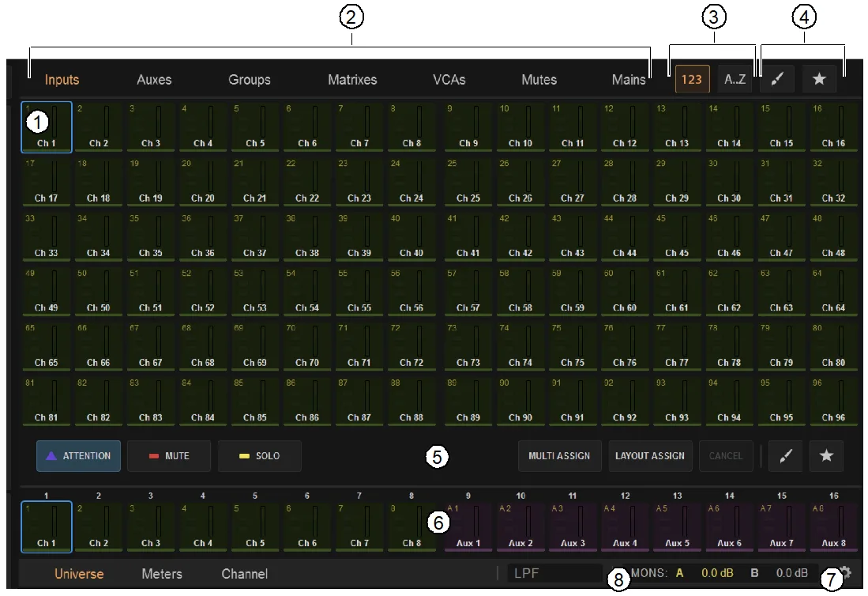Viewport: 868px width, 596px height.
Task: Enable ATTENTION mode
Action: click(79, 456)
